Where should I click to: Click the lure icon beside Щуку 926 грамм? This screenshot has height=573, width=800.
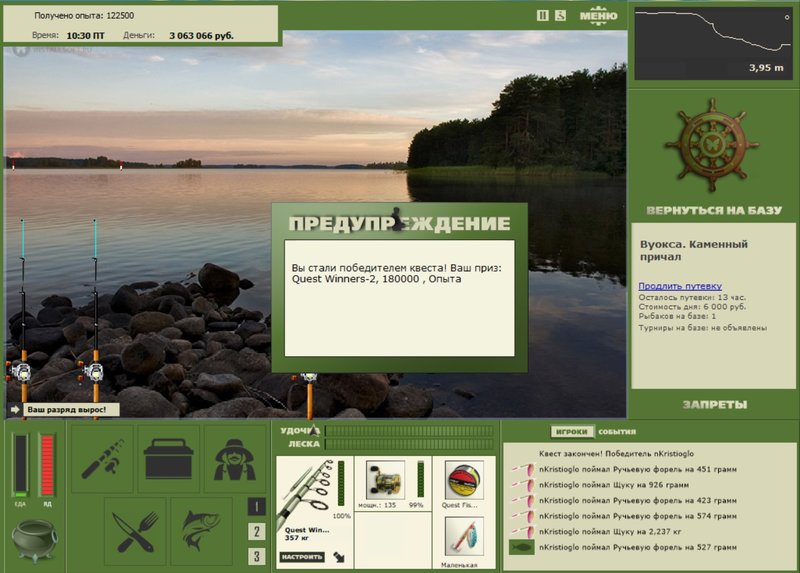click(523, 485)
